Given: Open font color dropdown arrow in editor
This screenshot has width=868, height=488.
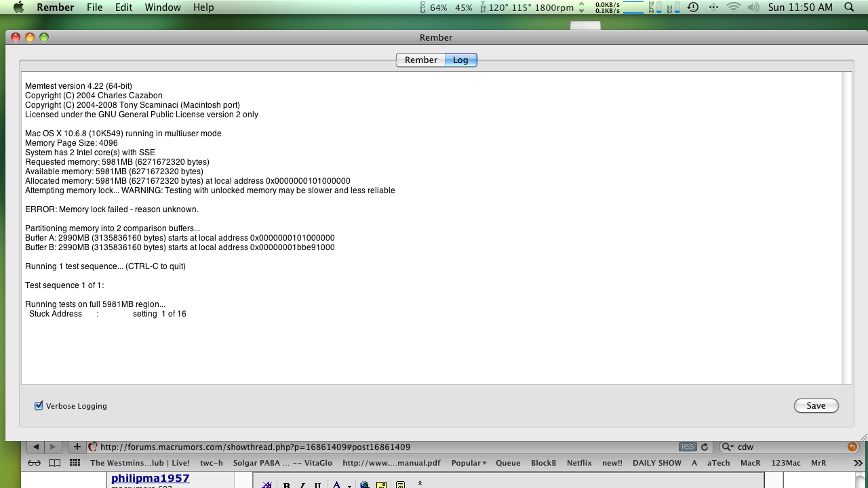Looking at the screenshot, I should (x=349, y=485).
